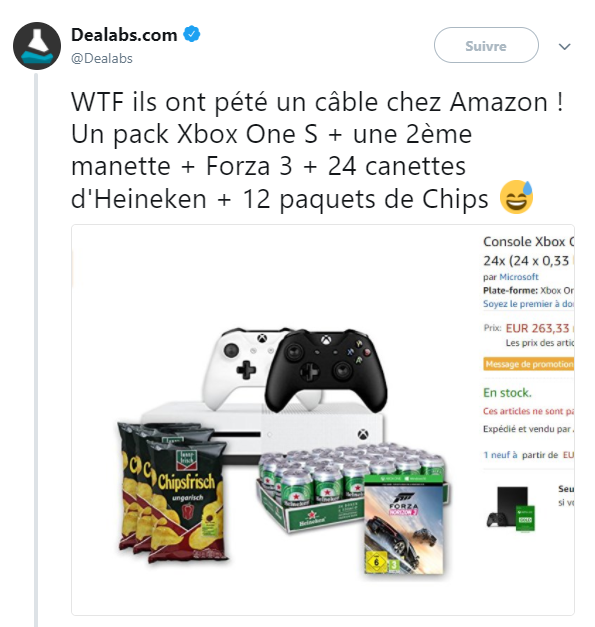This screenshot has width=595, height=627.
Task: Open the Microsoft brand link
Action: [x=519, y=277]
